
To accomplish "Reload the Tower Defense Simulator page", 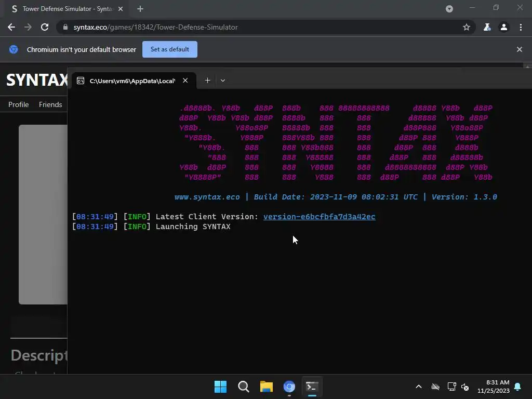I will (x=45, y=27).
